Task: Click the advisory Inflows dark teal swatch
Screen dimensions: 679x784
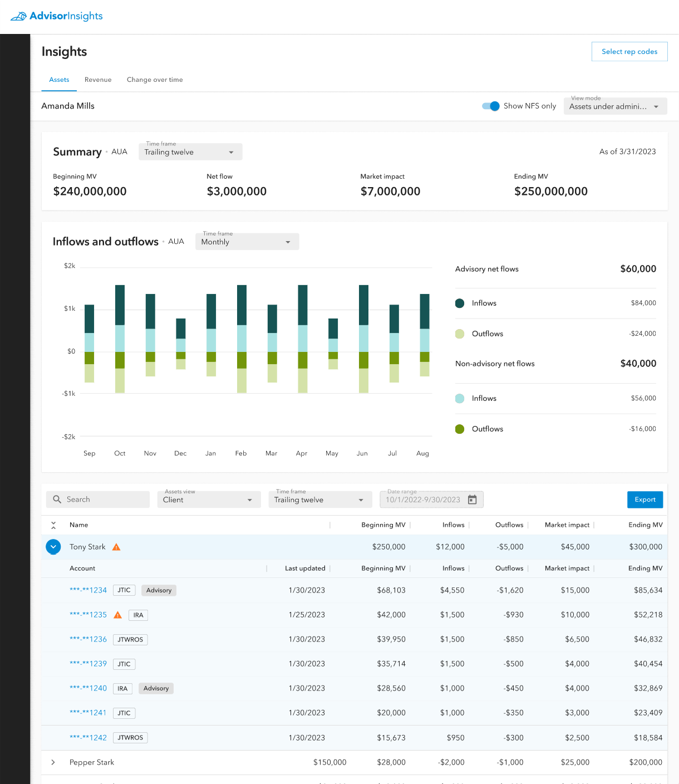Action: pyautogui.click(x=460, y=303)
